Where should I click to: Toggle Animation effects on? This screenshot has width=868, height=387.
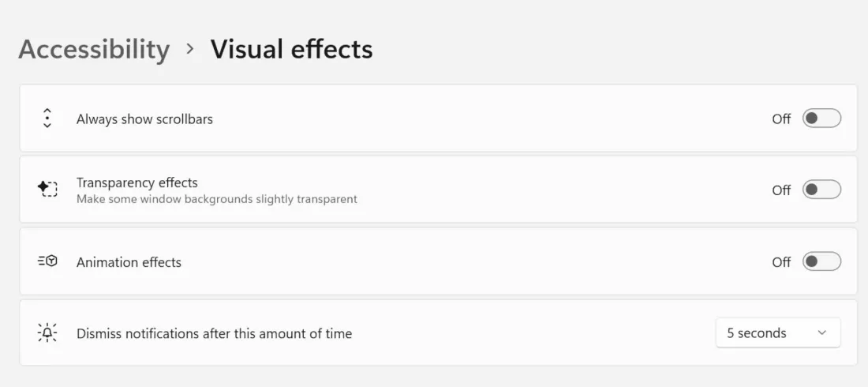click(821, 261)
